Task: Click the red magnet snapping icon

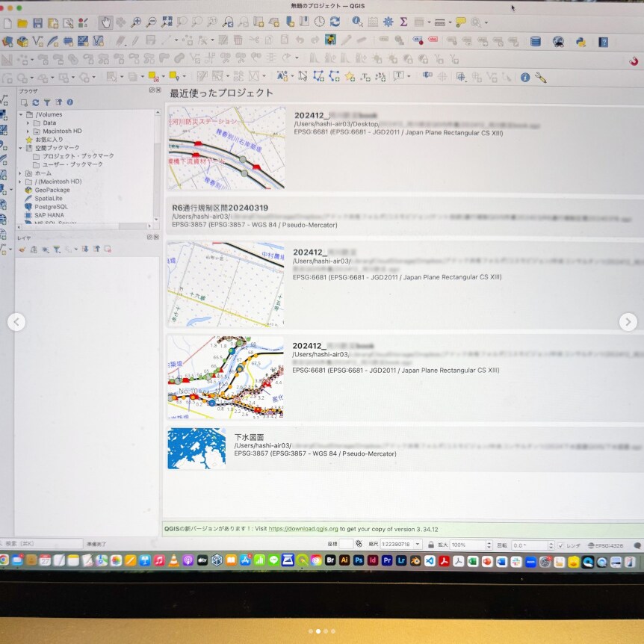Action: click(634, 61)
